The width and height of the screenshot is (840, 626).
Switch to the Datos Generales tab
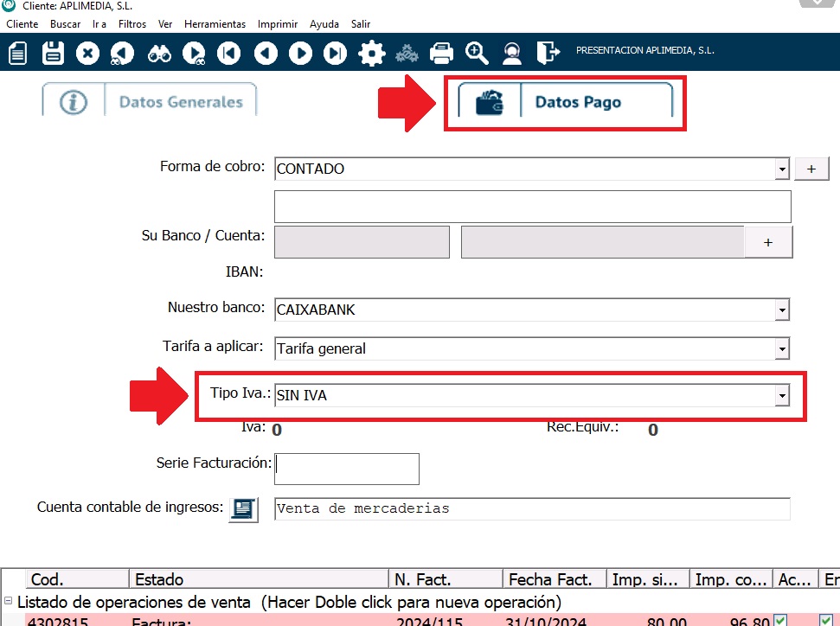click(150, 101)
